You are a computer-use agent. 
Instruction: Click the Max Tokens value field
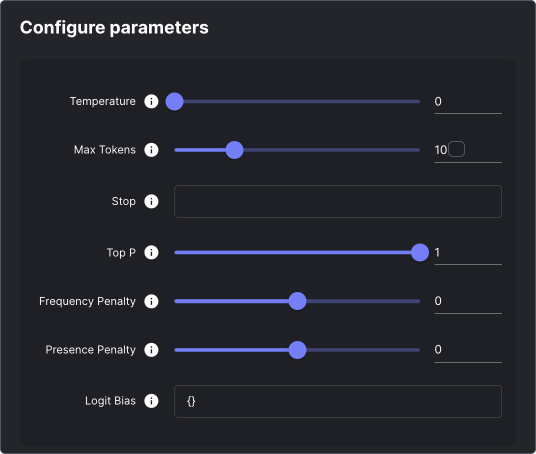[x=468, y=151]
